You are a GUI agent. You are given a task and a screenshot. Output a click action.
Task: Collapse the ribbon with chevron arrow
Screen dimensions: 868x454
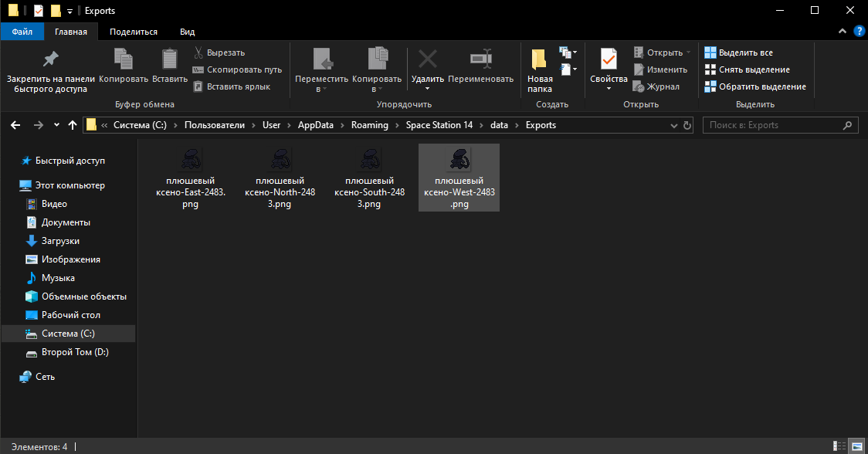pyautogui.click(x=842, y=31)
